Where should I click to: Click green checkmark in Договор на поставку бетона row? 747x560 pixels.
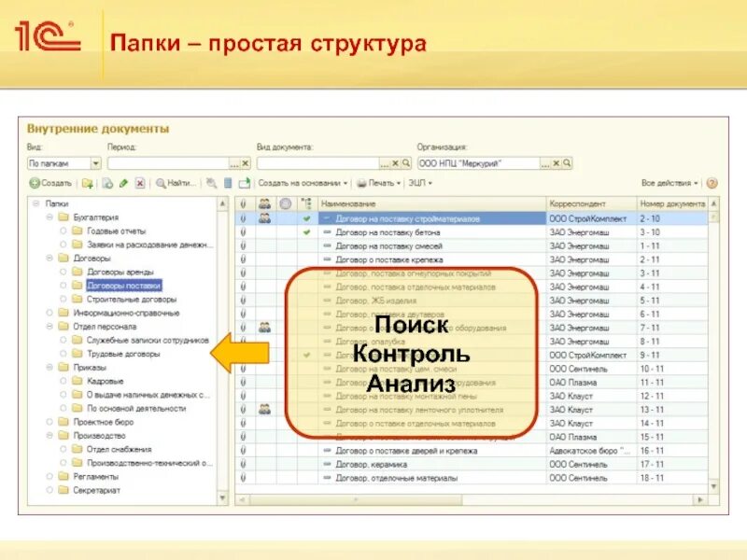(307, 232)
